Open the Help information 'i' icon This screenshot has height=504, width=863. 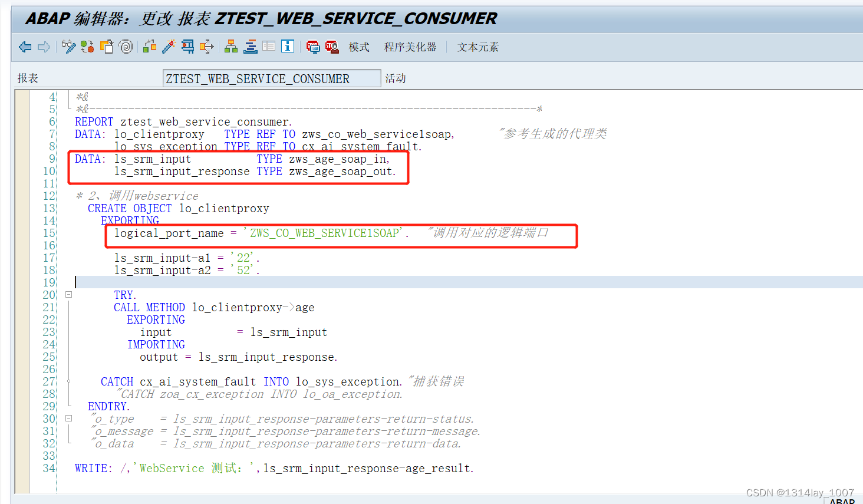288,46
